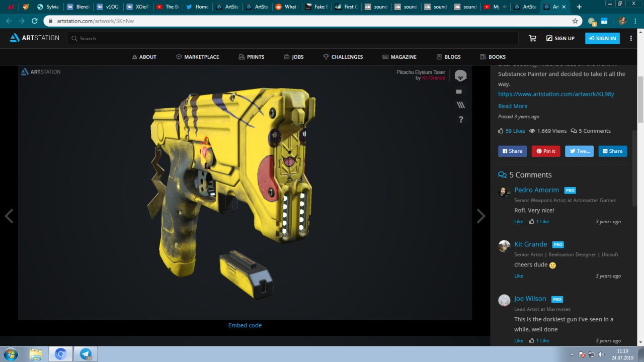This screenshot has width=644, height=362.
Task: Open Telegram from the taskbar
Action: point(86,354)
